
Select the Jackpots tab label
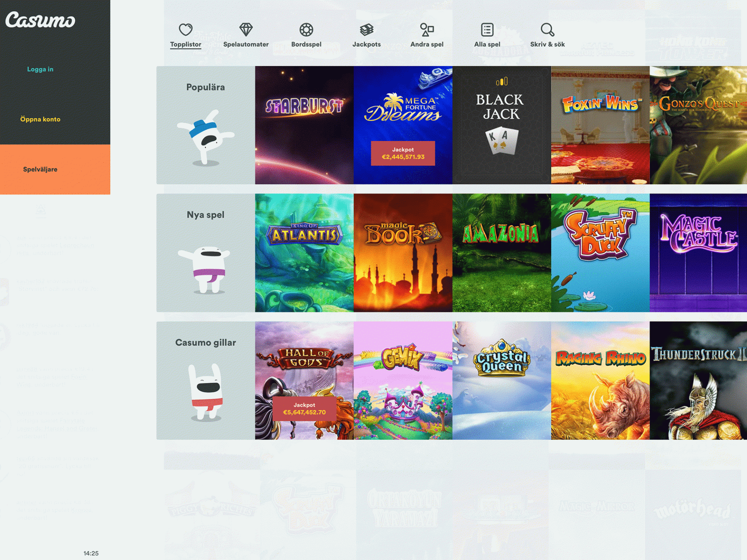tap(366, 44)
